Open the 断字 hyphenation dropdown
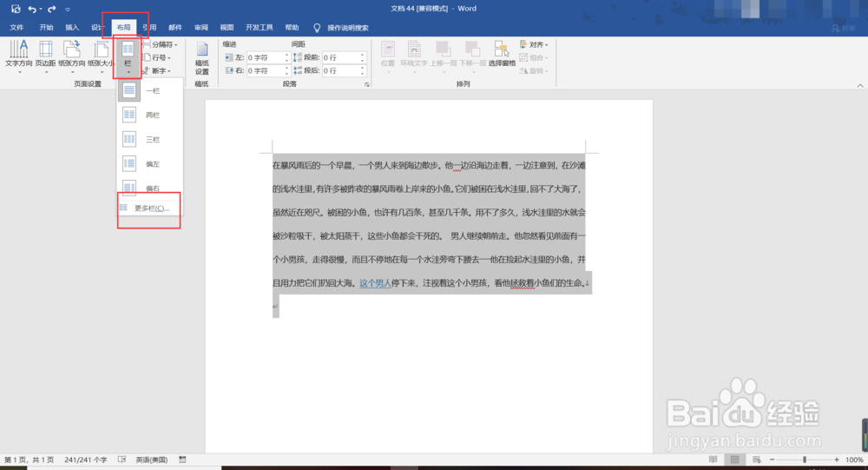 (x=157, y=71)
